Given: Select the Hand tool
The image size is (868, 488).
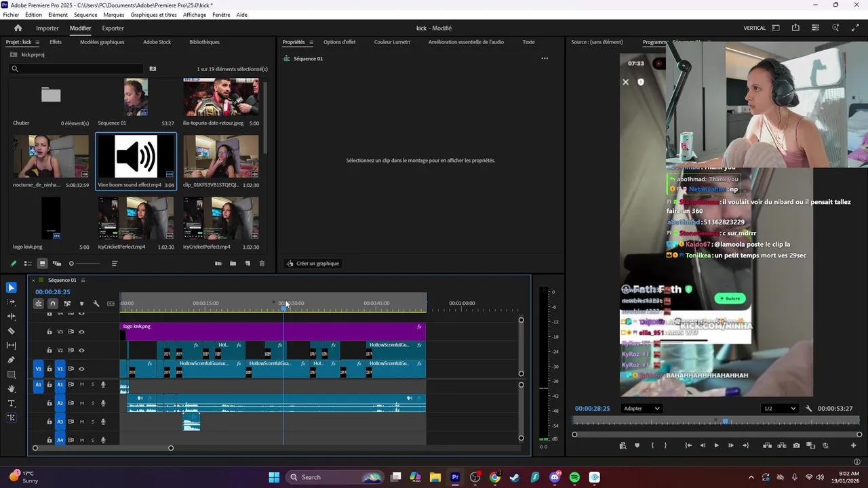Looking at the screenshot, I should 12,389.
